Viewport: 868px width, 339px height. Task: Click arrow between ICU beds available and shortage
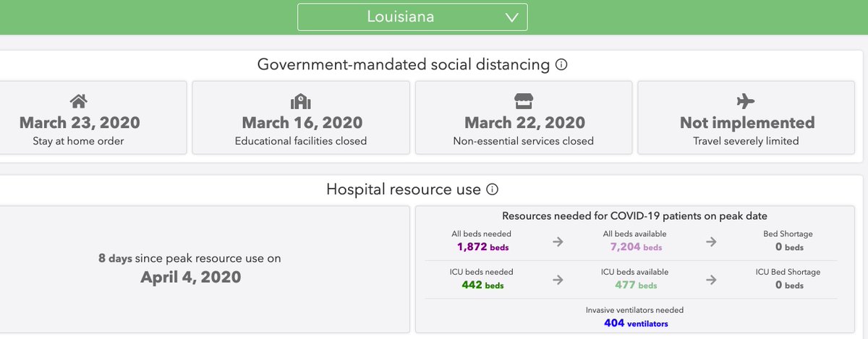(712, 280)
